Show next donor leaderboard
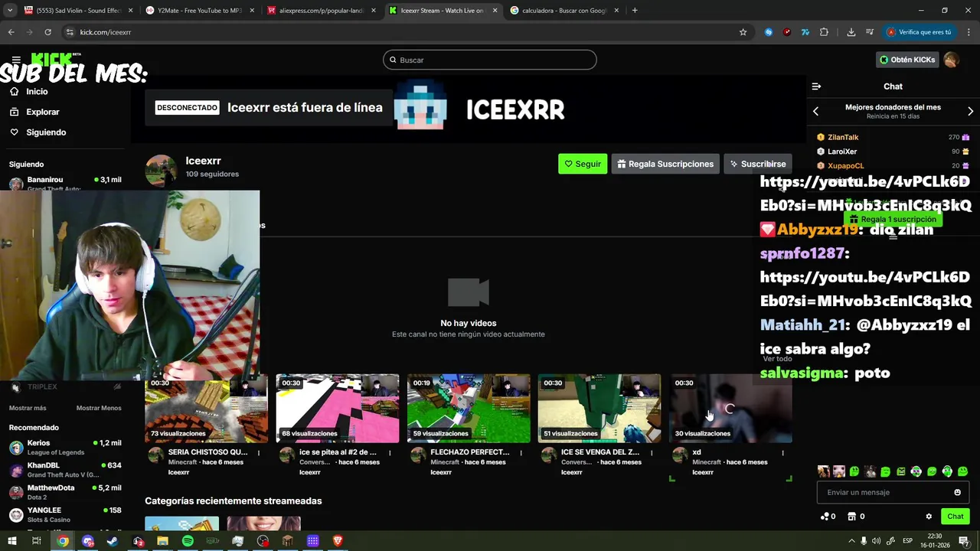The height and width of the screenshot is (551, 980). (970, 112)
